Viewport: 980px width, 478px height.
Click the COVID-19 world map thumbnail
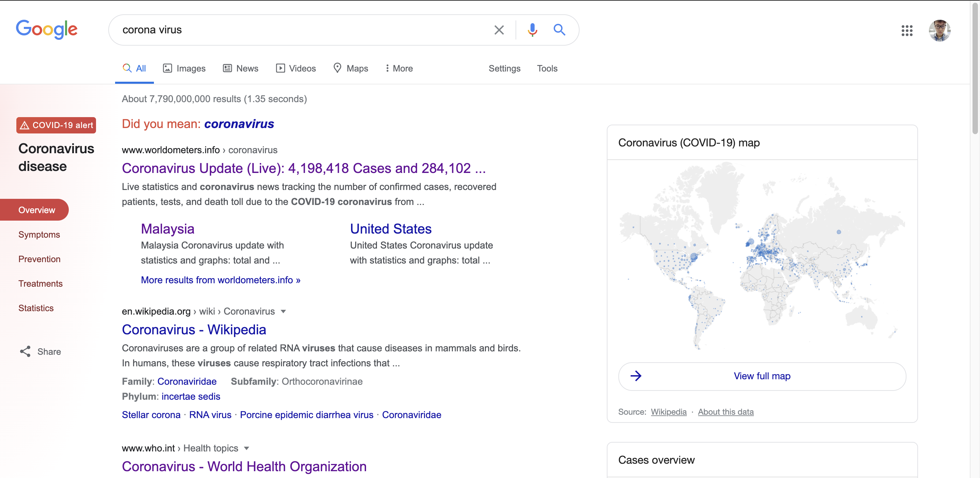coord(762,256)
